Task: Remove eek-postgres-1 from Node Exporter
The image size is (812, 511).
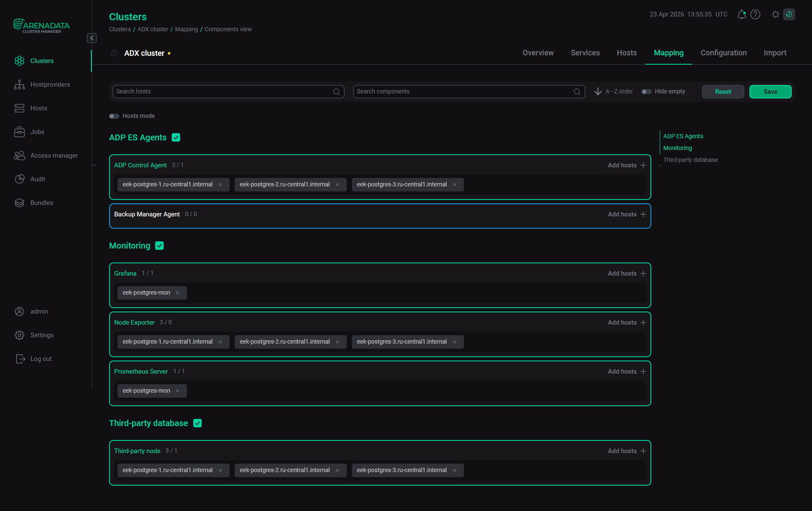Action: pyautogui.click(x=220, y=342)
